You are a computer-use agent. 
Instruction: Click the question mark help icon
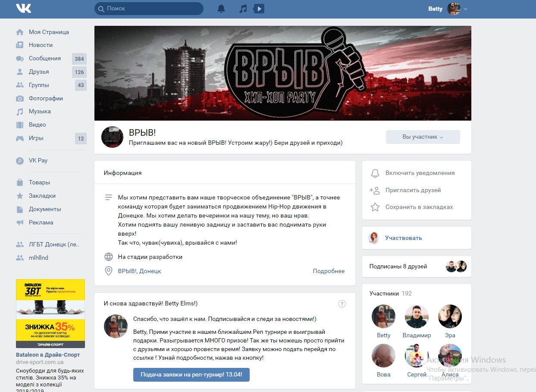point(342,304)
